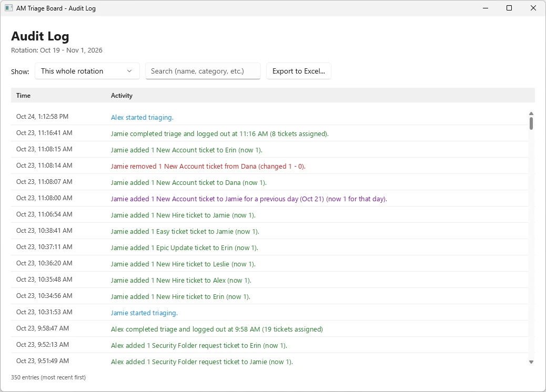Click the 'Oct 23, 9:51:49 AM' timestamp
This screenshot has height=392, width=546.
pos(43,362)
